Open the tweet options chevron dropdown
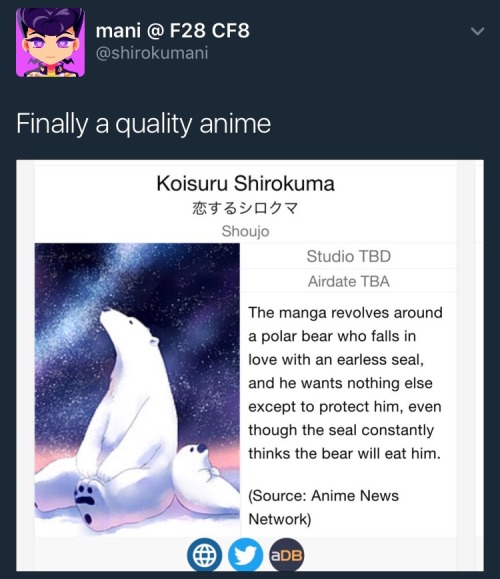Image resolution: width=500 pixels, height=579 pixels. (477, 31)
